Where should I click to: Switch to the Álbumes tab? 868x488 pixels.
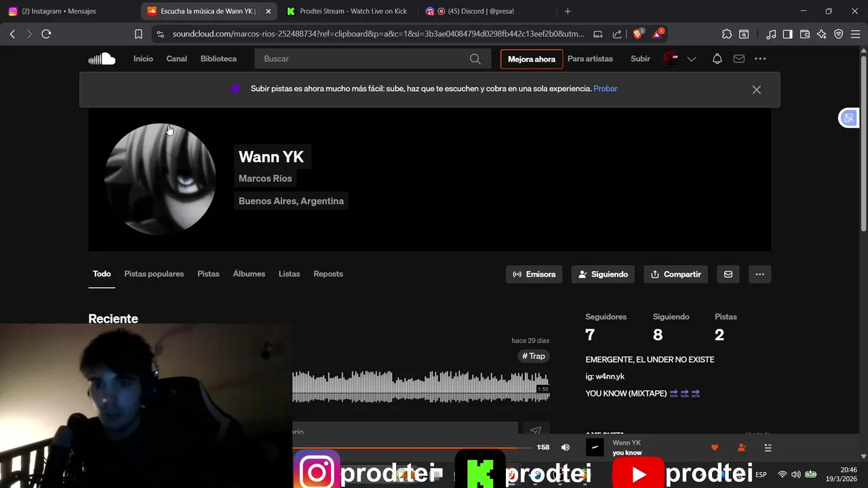coord(249,274)
